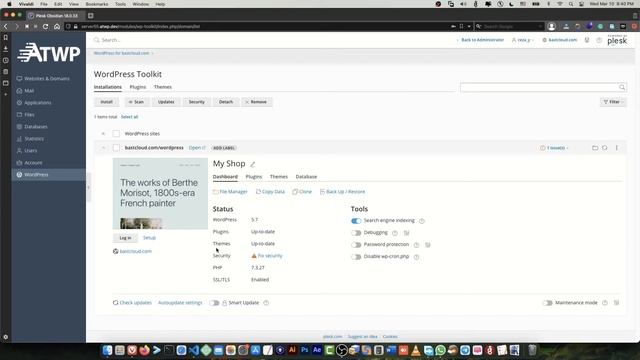Open My Shop Plugins tab
Screen dimensions: 640x360
click(253, 177)
